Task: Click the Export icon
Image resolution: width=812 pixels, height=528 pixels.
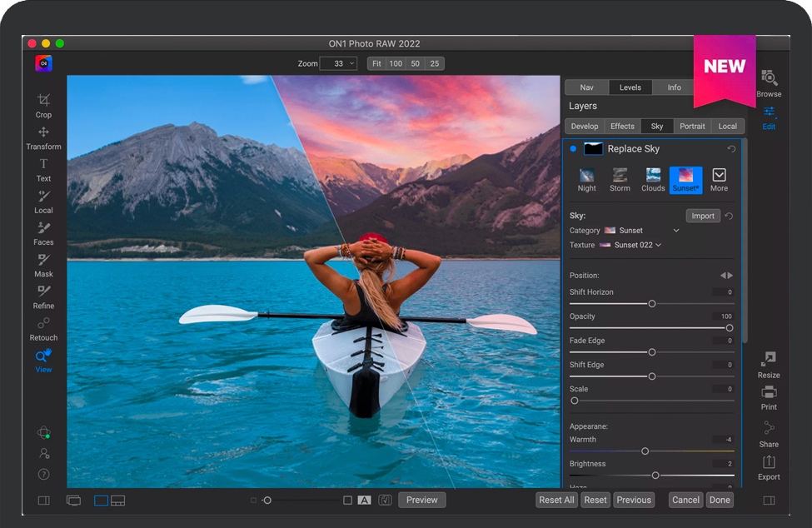Action: coord(768,466)
